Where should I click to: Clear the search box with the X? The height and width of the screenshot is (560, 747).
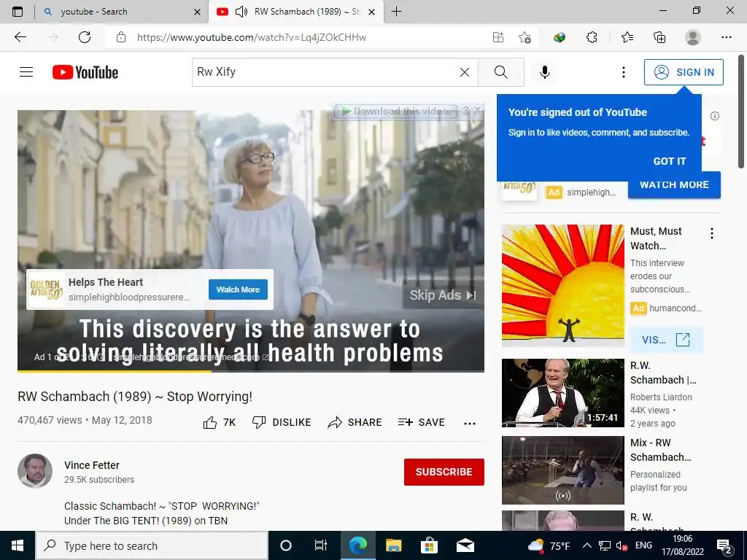point(465,72)
